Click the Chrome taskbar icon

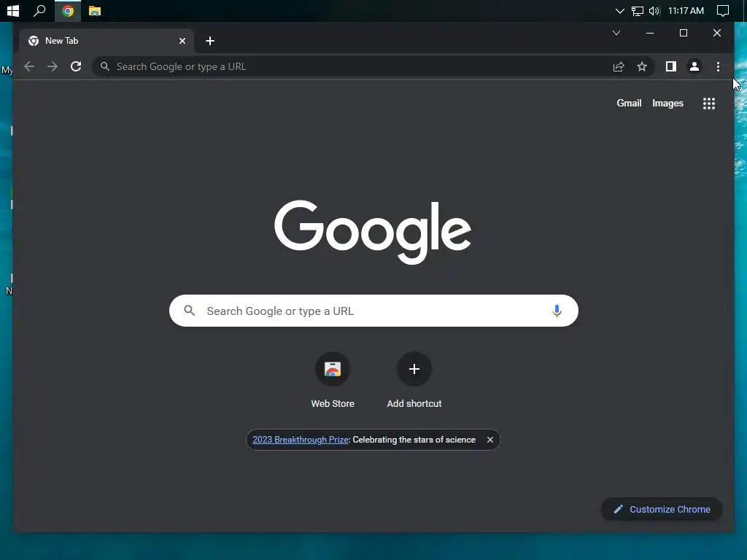click(x=68, y=11)
